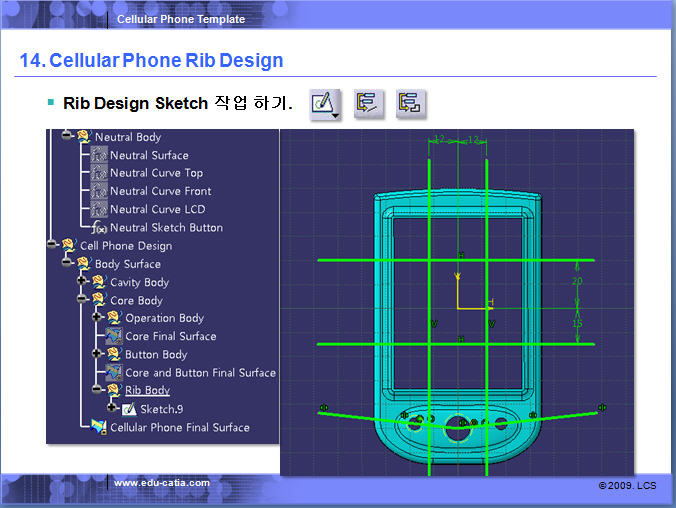The height and width of the screenshot is (508, 676).
Task: Collapse the Neutral Body node
Action: [x=67, y=137]
